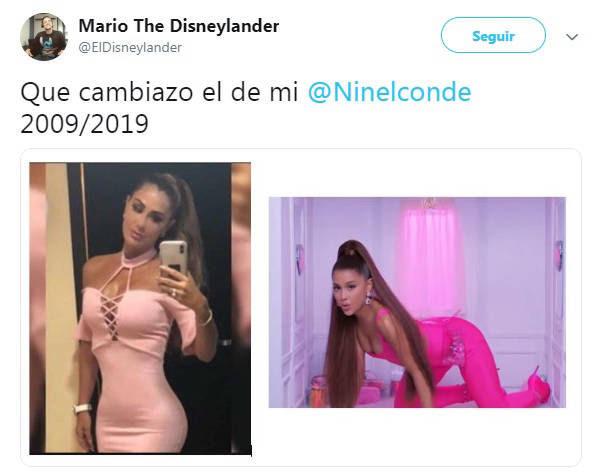Click the white wristwatch in the left photo

(x=83, y=408)
